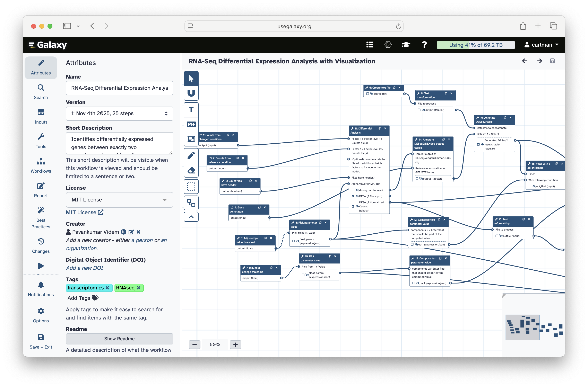Viewport: 588px width, 387px height.
Task: Uncheck results table on Annotate DESeq2 node
Action: 478,144
